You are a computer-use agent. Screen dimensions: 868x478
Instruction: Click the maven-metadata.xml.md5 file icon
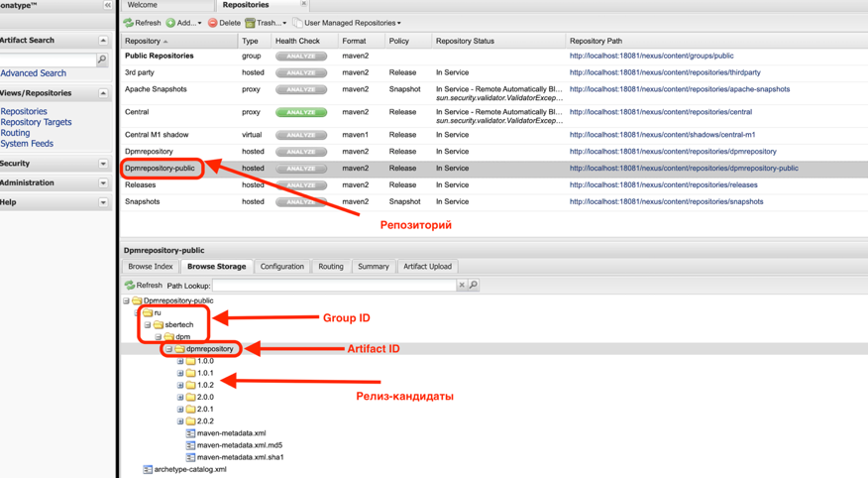click(190, 445)
